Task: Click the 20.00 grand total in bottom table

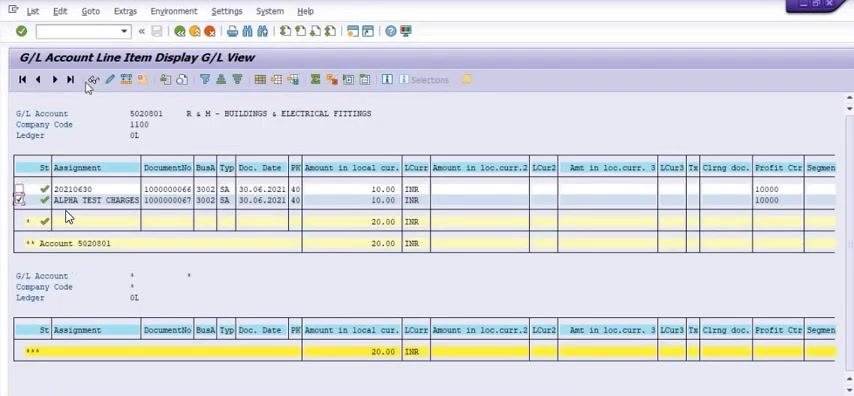Action: [x=383, y=352]
